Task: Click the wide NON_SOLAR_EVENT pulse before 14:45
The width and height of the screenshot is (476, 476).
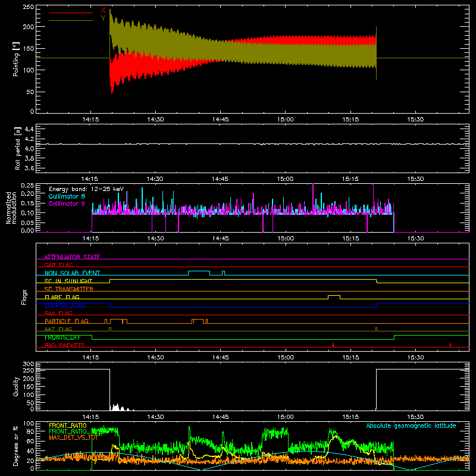Action: pyautogui.click(x=199, y=273)
